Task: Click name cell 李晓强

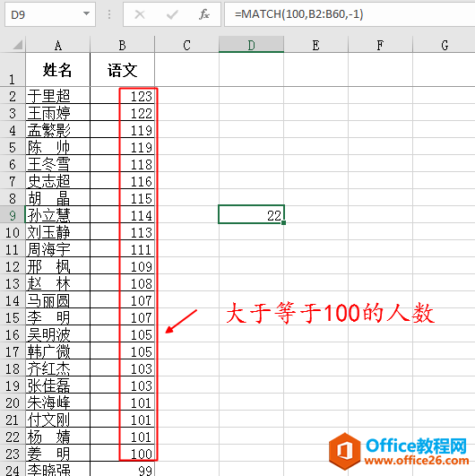Action: pyautogui.click(x=58, y=470)
